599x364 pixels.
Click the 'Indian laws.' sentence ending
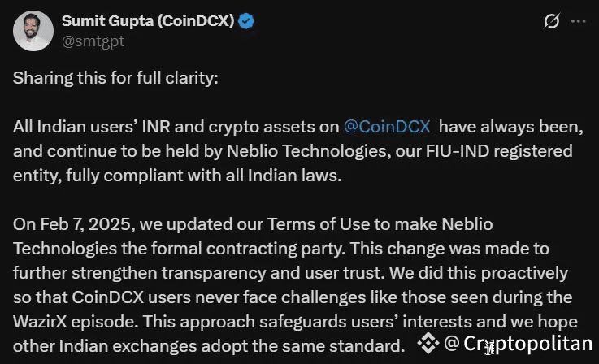point(294,175)
